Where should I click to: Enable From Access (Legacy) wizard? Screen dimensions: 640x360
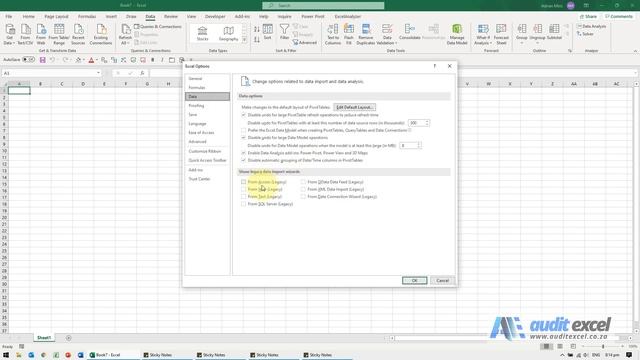[243, 182]
